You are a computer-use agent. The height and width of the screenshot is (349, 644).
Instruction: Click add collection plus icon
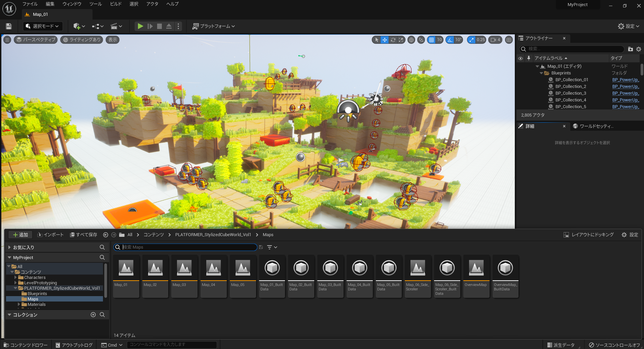[93, 315]
